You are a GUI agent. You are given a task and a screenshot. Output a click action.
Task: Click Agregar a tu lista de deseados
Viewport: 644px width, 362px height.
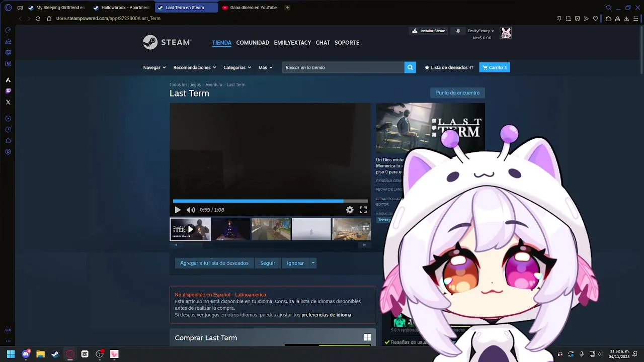(214, 263)
